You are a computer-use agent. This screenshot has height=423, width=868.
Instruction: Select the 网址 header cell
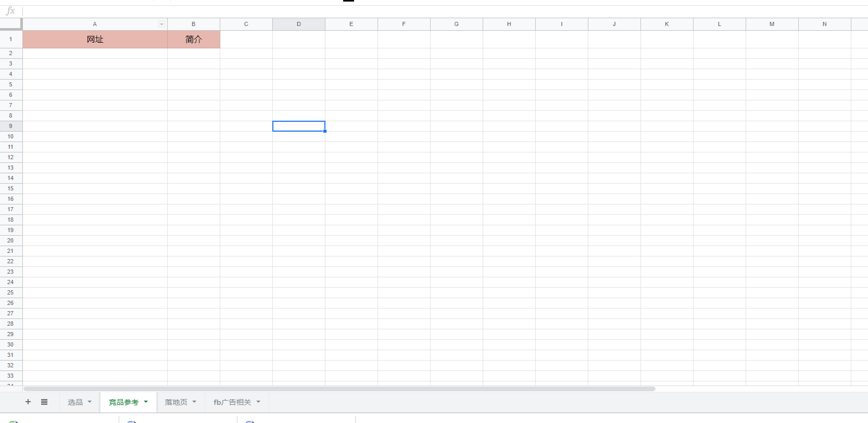click(95, 40)
